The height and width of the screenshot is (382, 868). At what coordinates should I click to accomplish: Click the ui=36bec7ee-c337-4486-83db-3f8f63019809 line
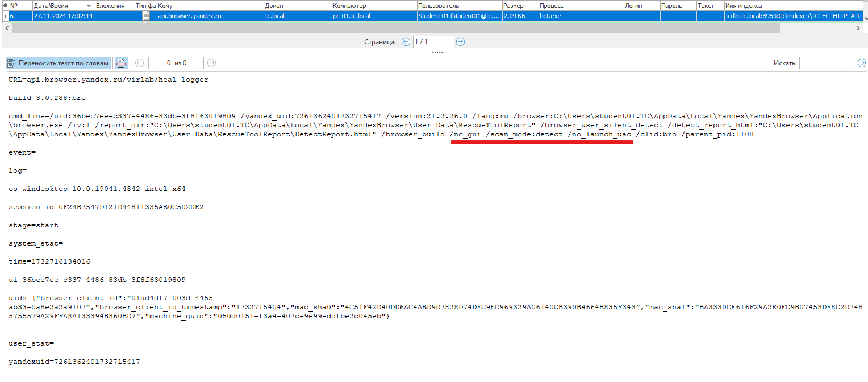(97, 280)
